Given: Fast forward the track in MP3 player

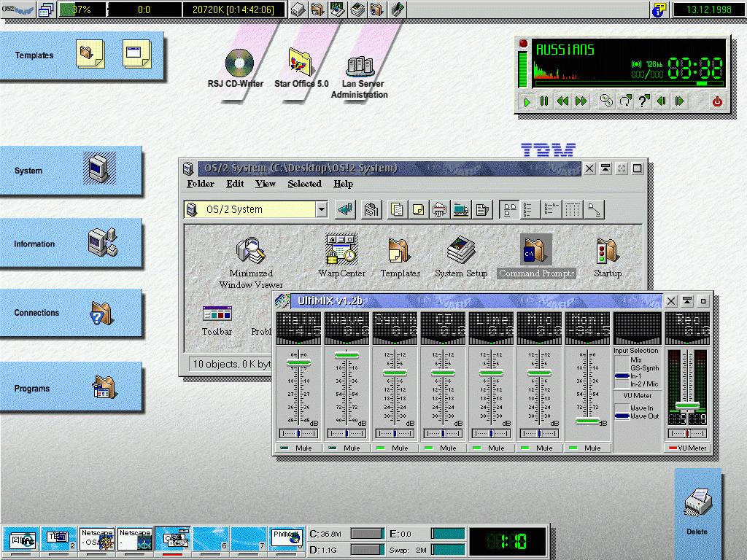Looking at the screenshot, I should pos(581,101).
